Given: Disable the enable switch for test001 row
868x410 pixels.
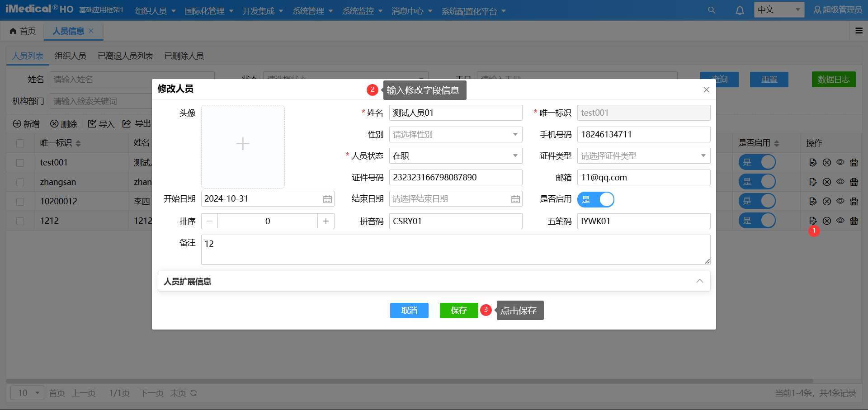Looking at the screenshot, I should (x=757, y=162).
